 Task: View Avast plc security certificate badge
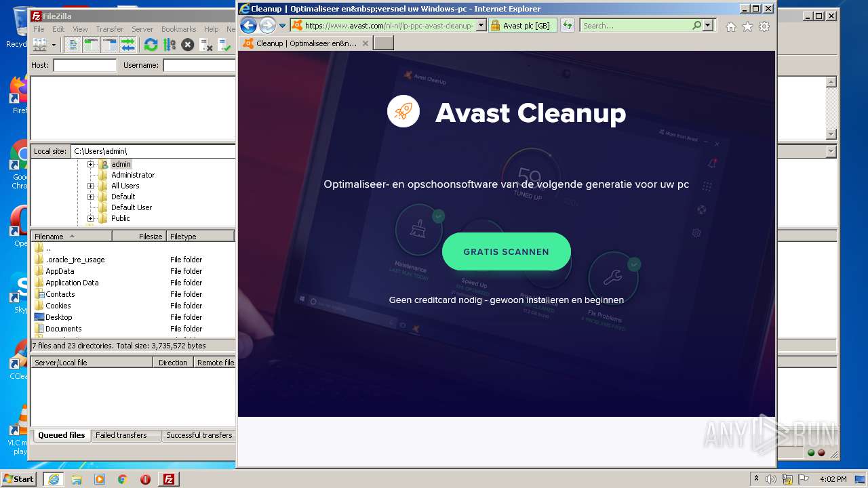pos(522,26)
